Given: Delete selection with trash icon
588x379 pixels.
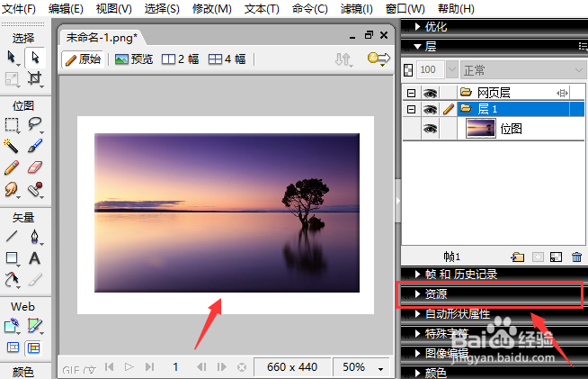Looking at the screenshot, I should point(576,257).
